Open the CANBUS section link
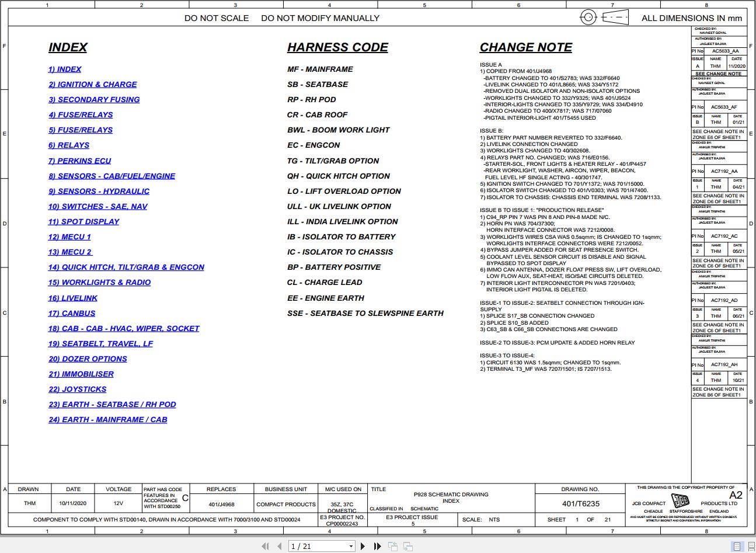The image size is (756, 553). (x=72, y=313)
